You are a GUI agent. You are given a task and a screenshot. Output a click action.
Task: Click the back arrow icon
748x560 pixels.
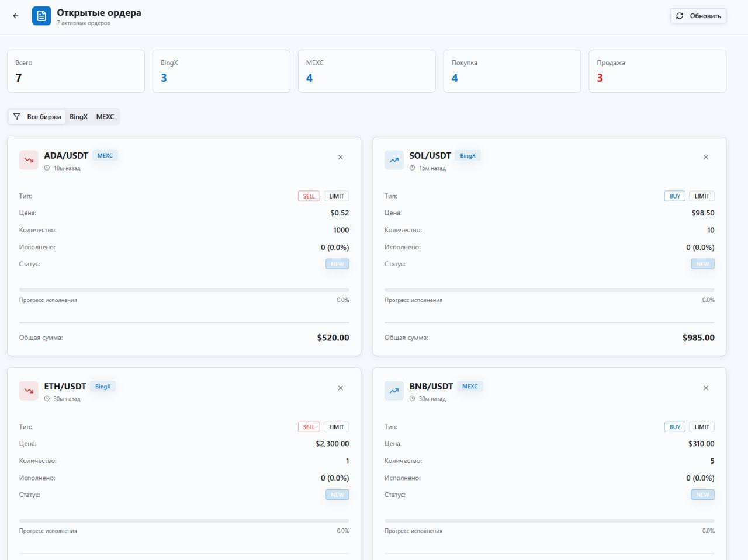(x=16, y=16)
